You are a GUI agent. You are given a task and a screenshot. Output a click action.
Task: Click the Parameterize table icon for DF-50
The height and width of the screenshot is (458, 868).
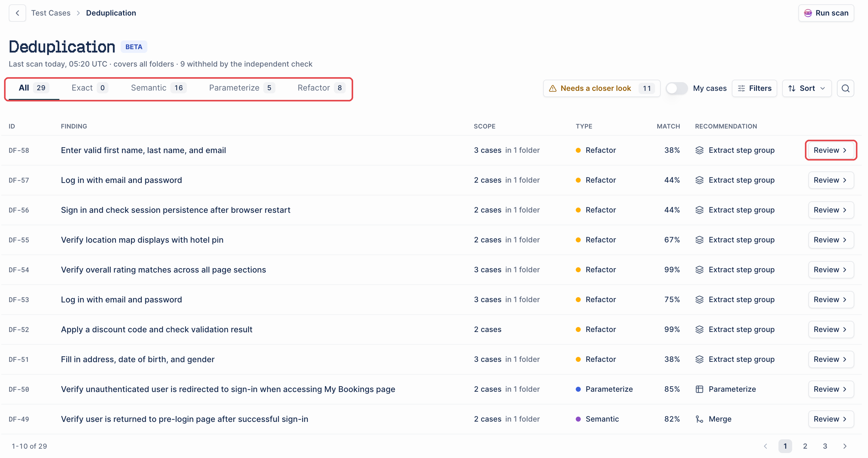pos(699,389)
